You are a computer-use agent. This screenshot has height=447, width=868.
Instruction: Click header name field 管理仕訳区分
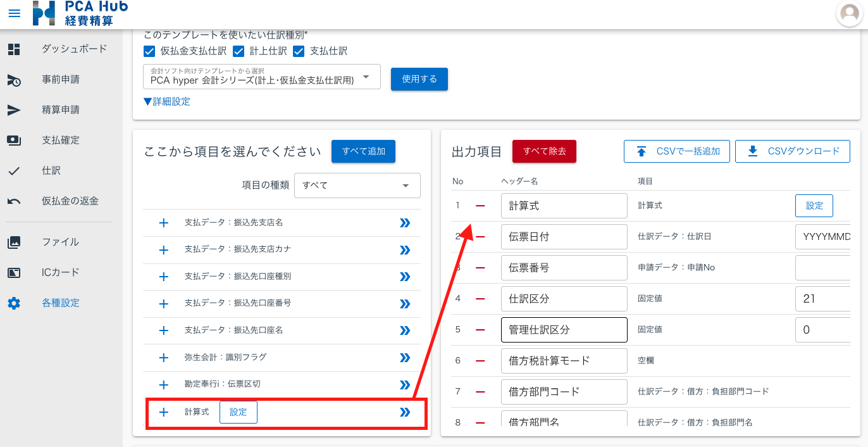coord(564,330)
